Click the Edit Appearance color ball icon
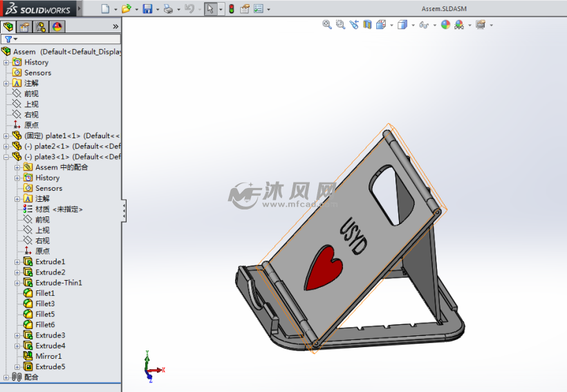 pyautogui.click(x=445, y=25)
